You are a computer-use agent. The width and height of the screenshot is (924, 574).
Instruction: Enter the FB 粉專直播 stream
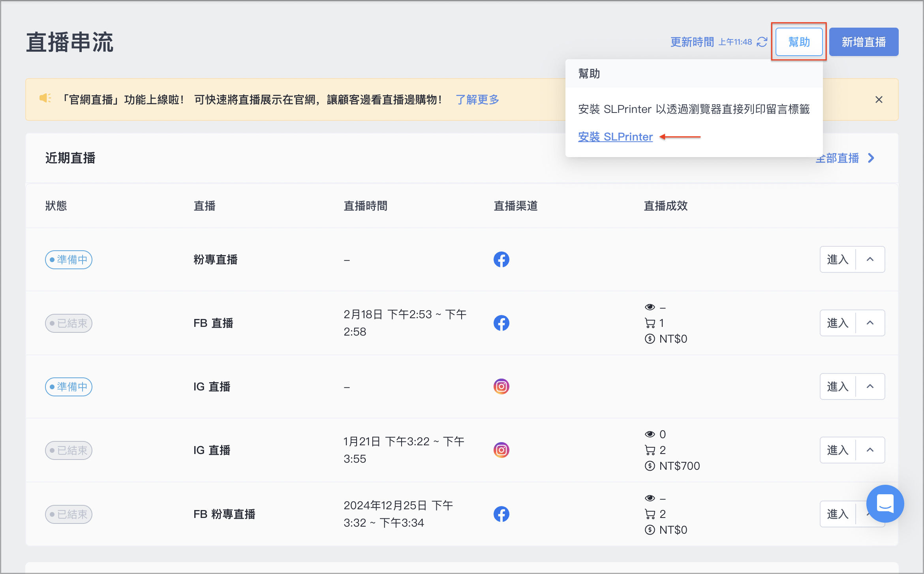[x=838, y=514]
